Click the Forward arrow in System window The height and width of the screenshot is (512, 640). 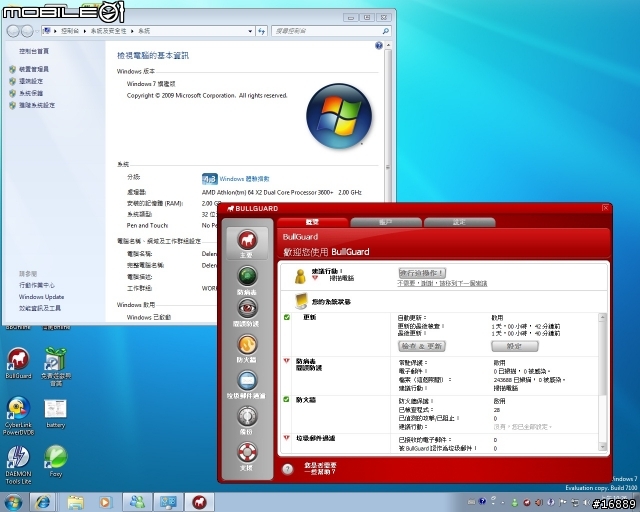pos(27,31)
